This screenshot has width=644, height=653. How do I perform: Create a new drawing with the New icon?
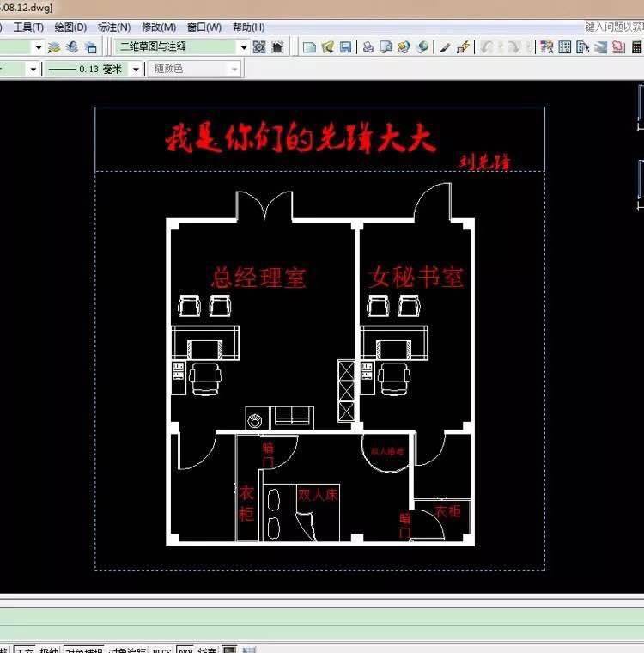tap(309, 47)
